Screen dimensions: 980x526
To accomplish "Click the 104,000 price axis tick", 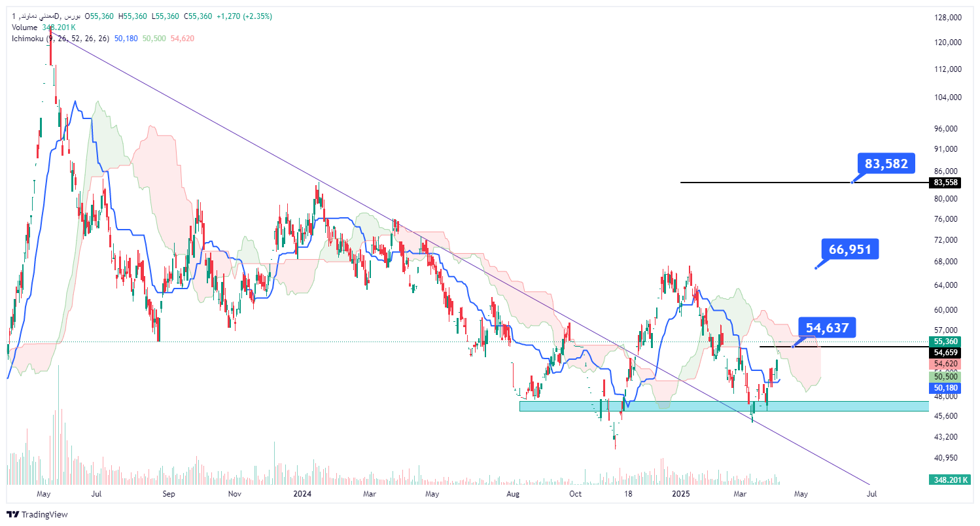I will (x=947, y=97).
